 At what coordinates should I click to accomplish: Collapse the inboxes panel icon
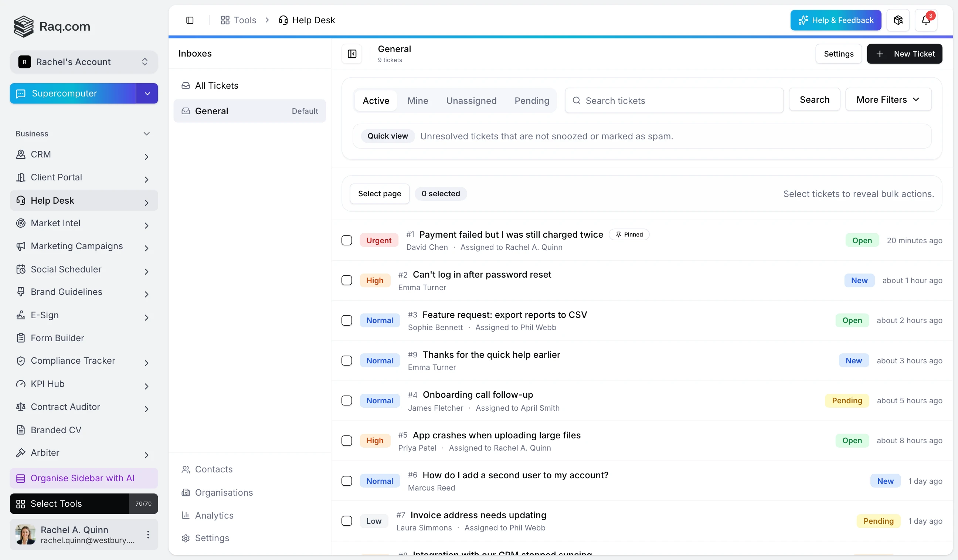coord(352,54)
